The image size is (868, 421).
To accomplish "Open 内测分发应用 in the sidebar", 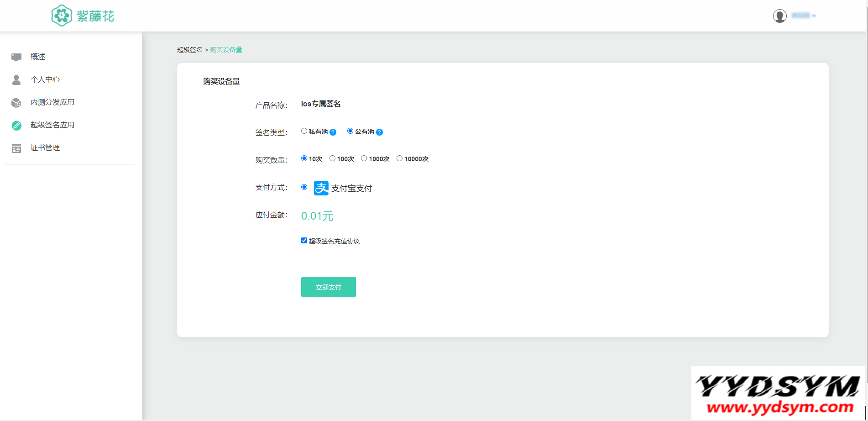I will pos(52,102).
